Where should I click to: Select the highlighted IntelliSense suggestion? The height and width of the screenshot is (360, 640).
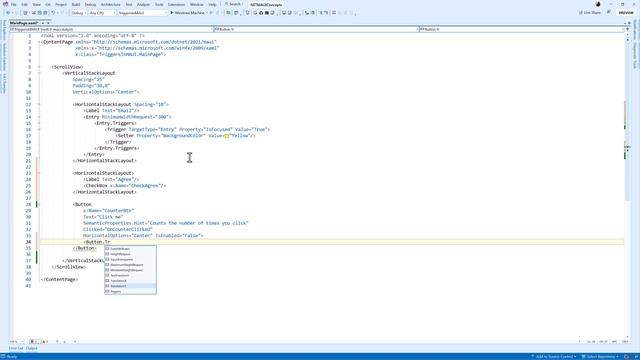pyautogui.click(x=131, y=286)
